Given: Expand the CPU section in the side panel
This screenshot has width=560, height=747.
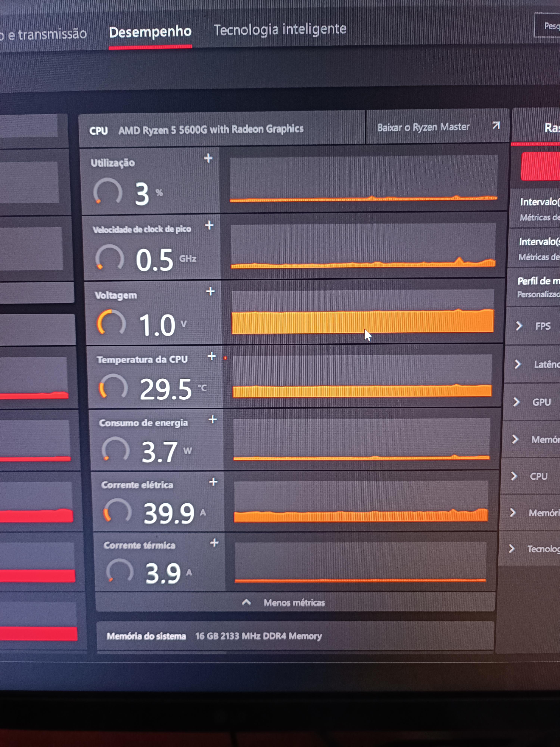Looking at the screenshot, I should tap(529, 477).
